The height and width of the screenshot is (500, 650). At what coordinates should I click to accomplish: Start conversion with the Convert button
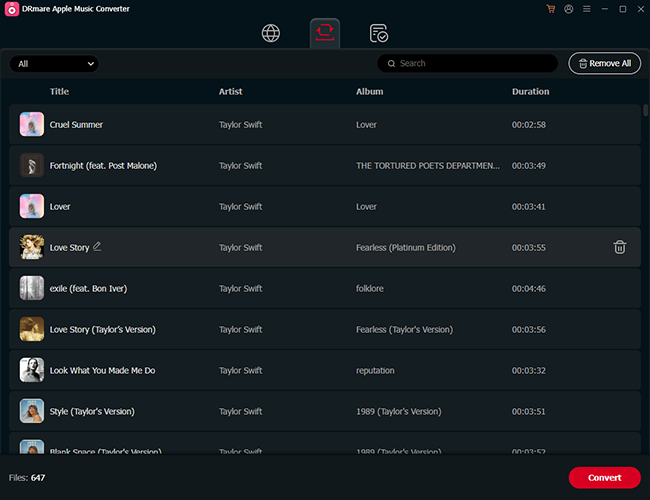[605, 478]
